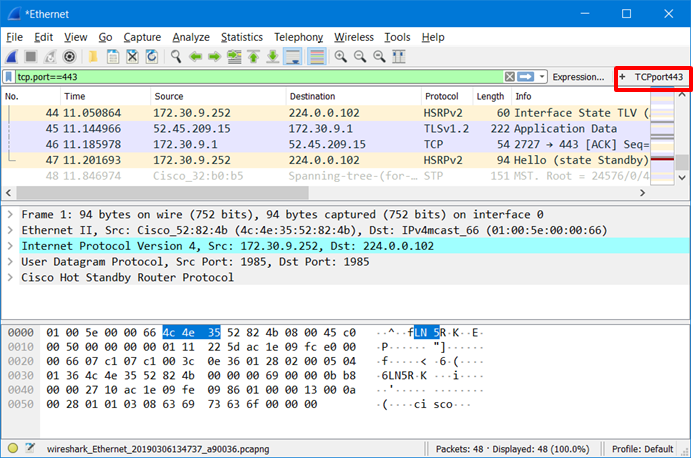Sort by Protocol column header
Viewport: 693px width, 458px height.
447,96
